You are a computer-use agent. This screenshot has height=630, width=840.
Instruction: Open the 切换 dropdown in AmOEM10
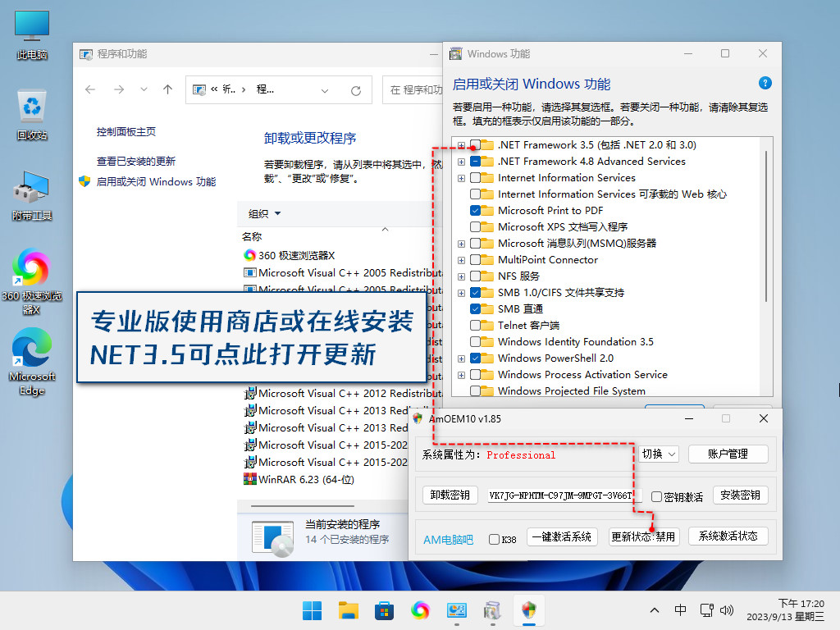pyautogui.click(x=659, y=454)
